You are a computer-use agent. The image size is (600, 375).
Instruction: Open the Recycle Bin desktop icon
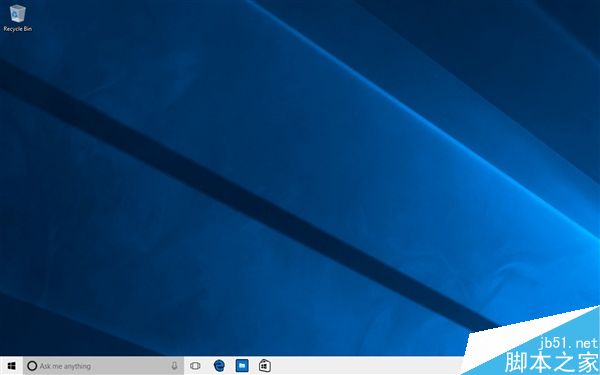(17, 18)
